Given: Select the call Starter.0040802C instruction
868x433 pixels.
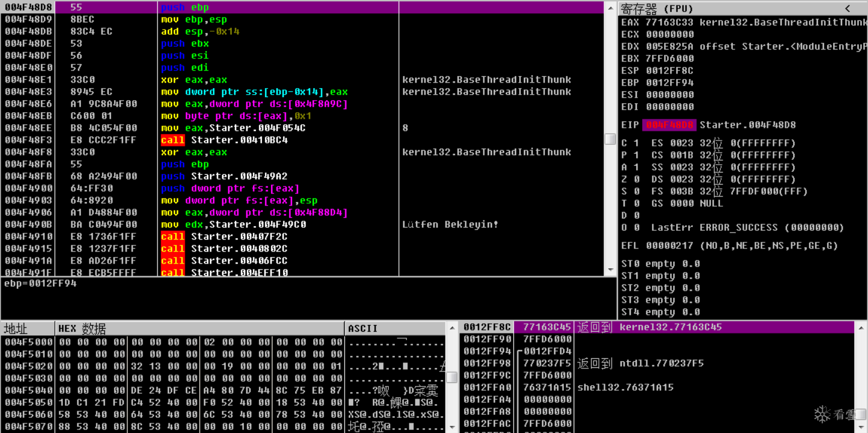Looking at the screenshot, I should [224, 248].
